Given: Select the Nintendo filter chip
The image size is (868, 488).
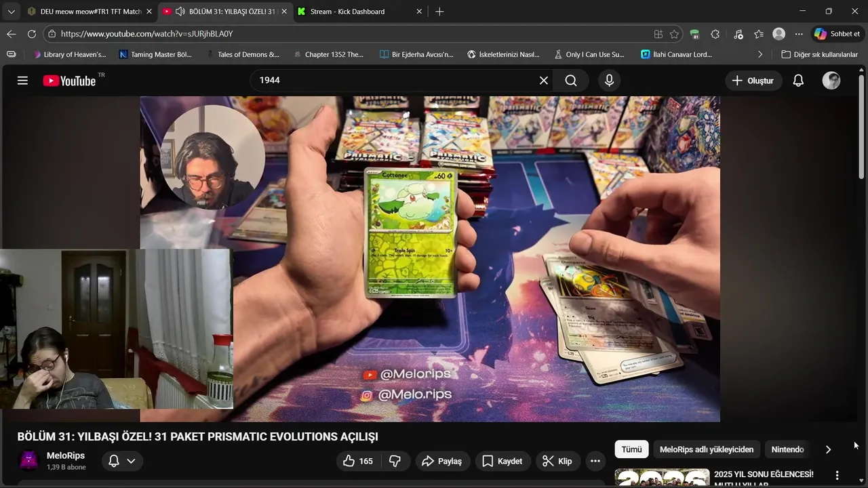Looking at the screenshot, I should click(x=787, y=449).
